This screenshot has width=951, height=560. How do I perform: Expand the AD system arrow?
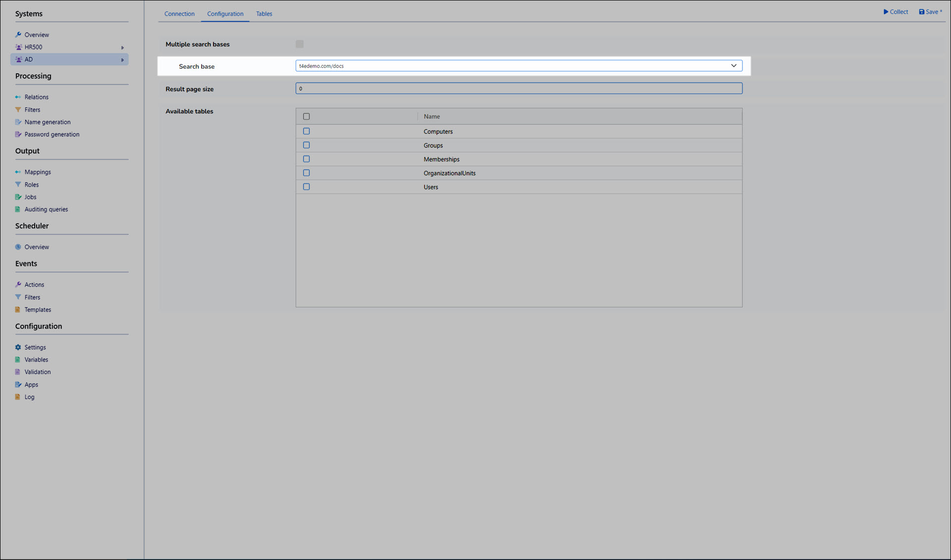pos(122,60)
